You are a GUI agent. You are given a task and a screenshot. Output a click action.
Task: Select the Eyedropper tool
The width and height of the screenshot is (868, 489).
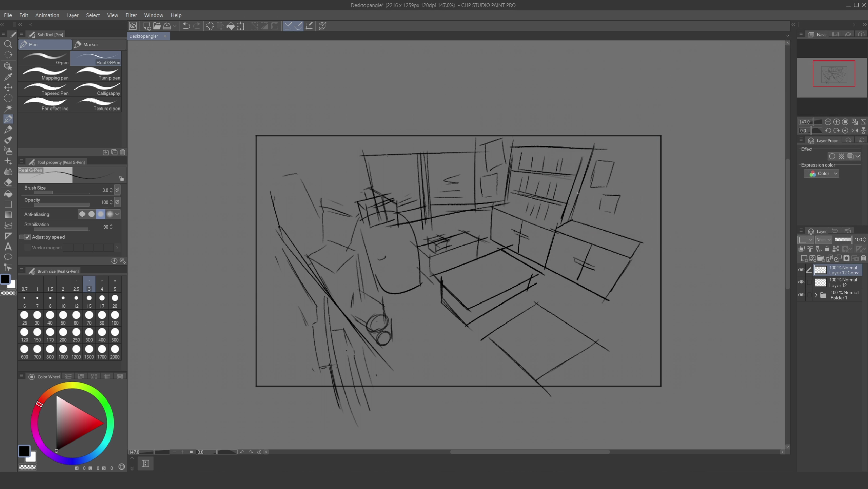tap(8, 77)
